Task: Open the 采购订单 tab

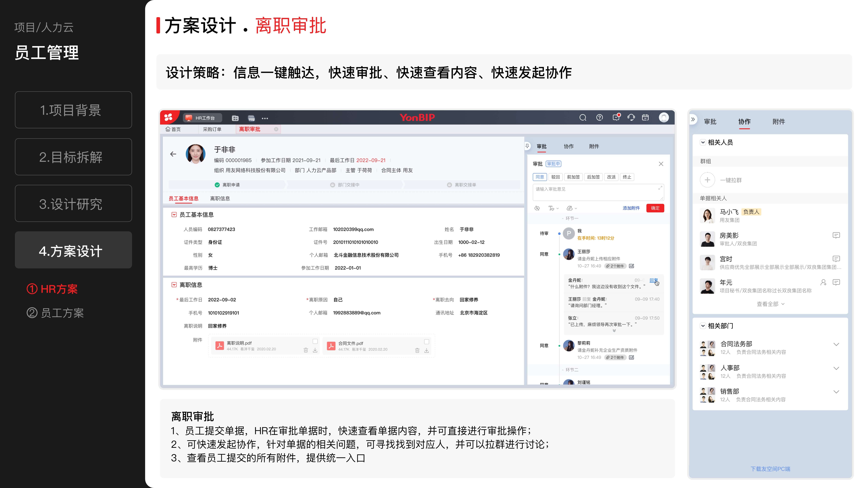Action: point(212,129)
